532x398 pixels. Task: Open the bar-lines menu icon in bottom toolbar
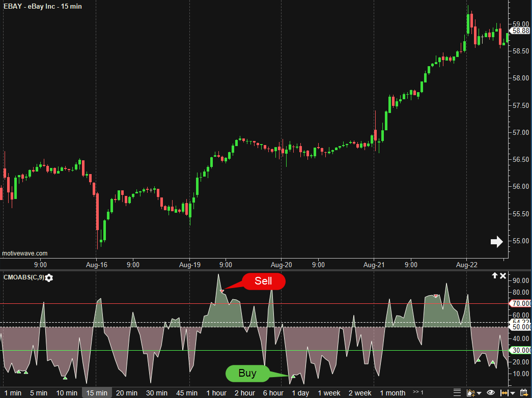coord(456,393)
